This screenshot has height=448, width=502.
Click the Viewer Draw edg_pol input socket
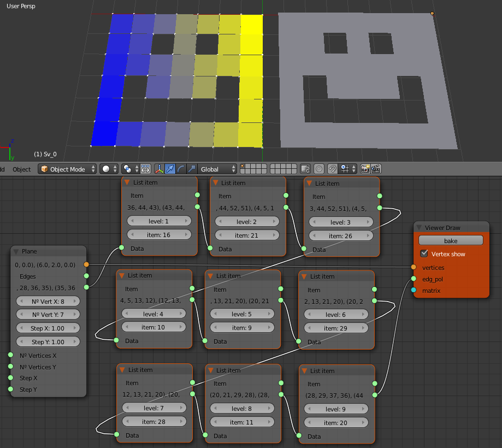[414, 279]
